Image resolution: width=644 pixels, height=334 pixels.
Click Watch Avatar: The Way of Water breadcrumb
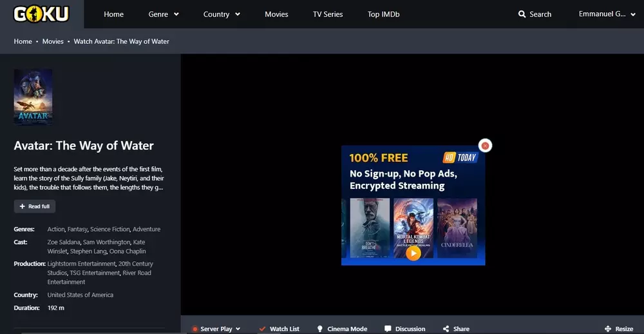[122, 41]
